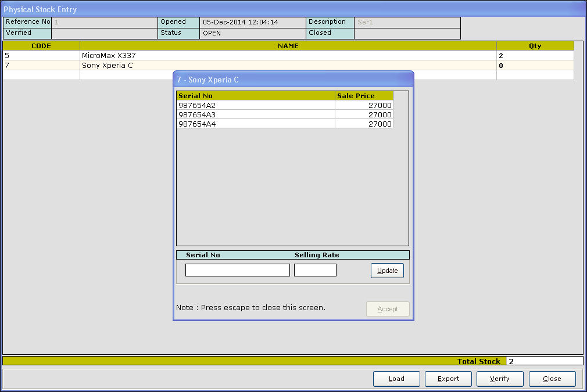Screen dimensions: 587x392
Task: Select serial number 987654A3 row
Action: 285,114
